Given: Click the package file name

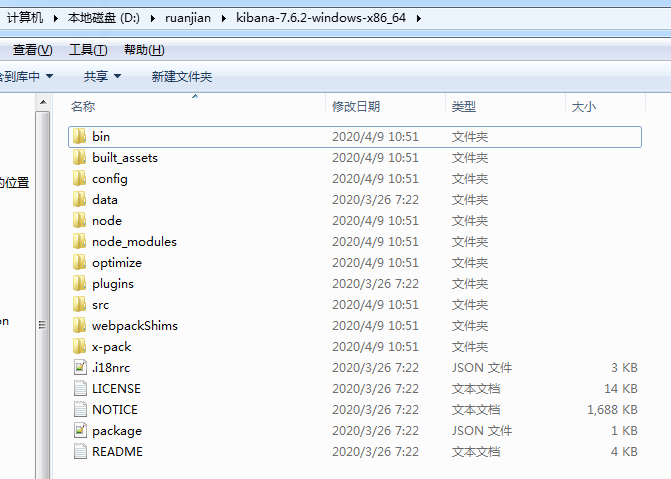Looking at the screenshot, I should [x=117, y=430].
